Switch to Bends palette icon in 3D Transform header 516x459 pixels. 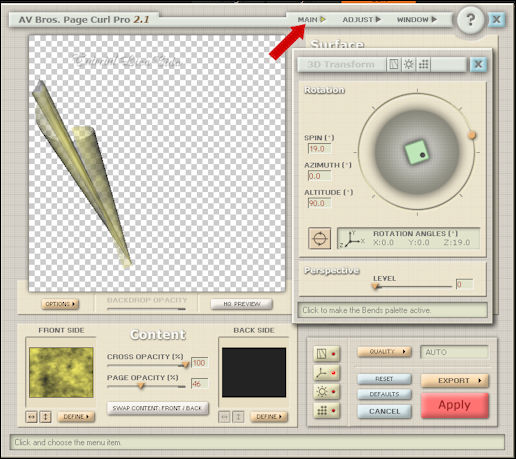click(x=394, y=64)
